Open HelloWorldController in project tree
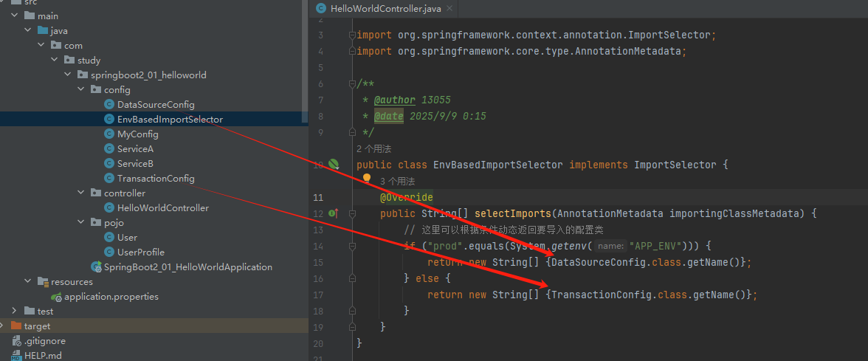Screen dimensions: 868x361 [162, 207]
